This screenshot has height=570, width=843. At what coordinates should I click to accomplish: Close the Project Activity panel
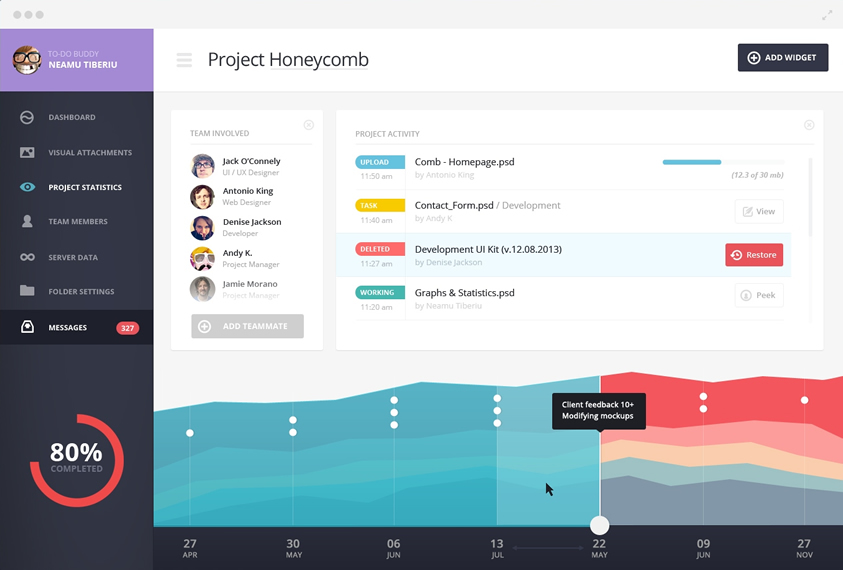point(809,125)
